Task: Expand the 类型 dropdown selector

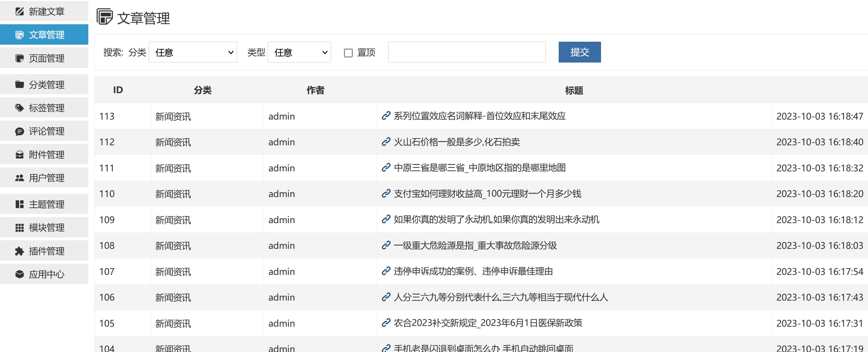Action: pos(299,52)
